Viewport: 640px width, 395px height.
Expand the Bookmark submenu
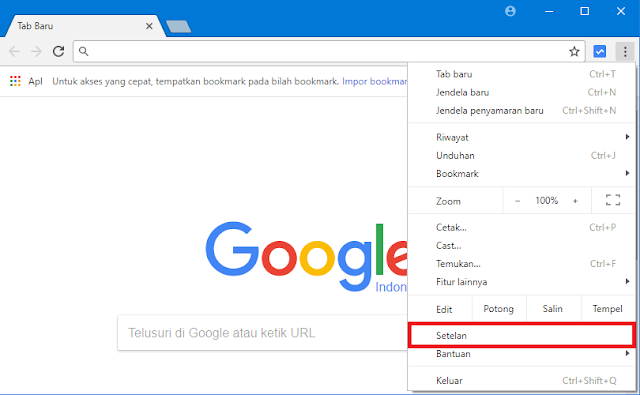tap(522, 174)
